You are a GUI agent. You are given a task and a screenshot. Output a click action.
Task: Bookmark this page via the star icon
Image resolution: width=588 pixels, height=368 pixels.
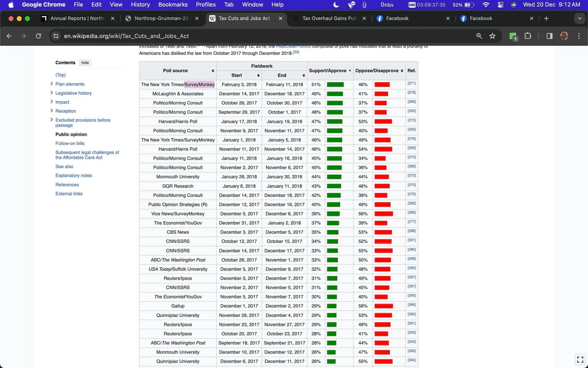492,36
